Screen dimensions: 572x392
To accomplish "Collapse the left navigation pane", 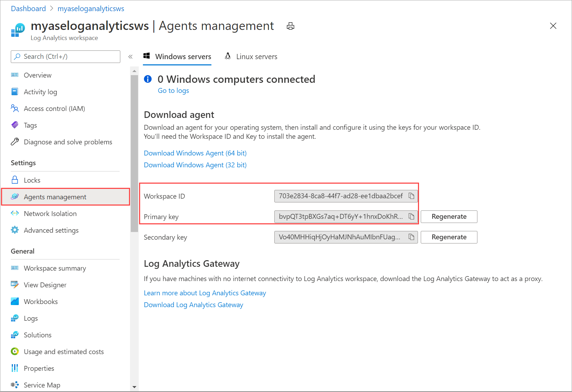I will tap(130, 56).
